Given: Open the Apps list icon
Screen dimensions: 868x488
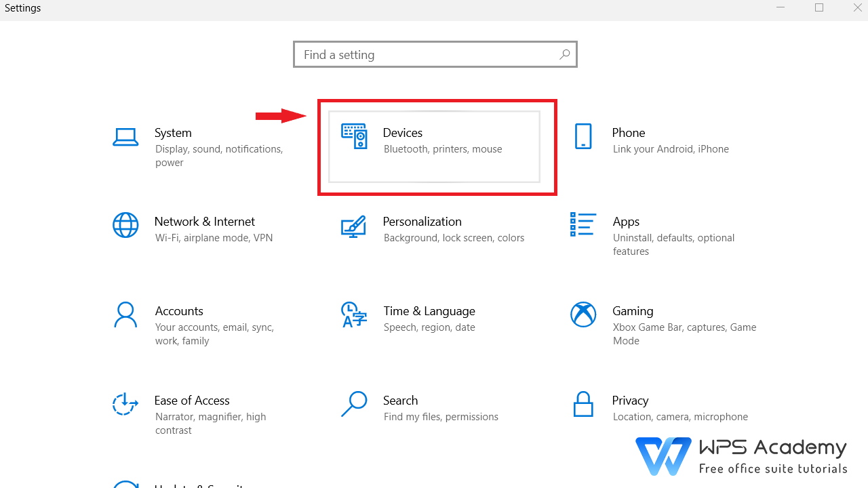Looking at the screenshot, I should point(583,224).
